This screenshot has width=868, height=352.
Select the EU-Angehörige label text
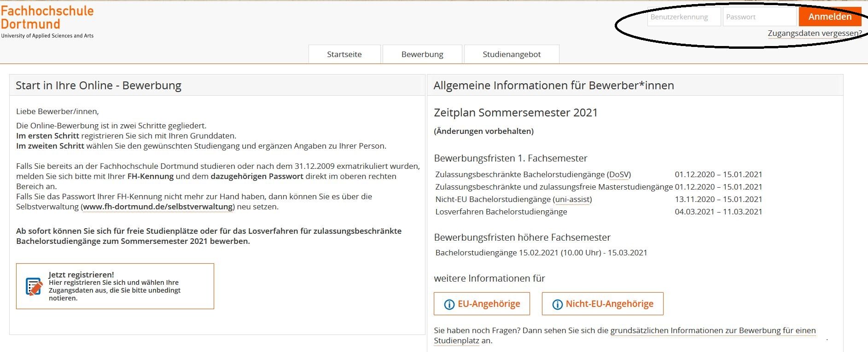(489, 304)
